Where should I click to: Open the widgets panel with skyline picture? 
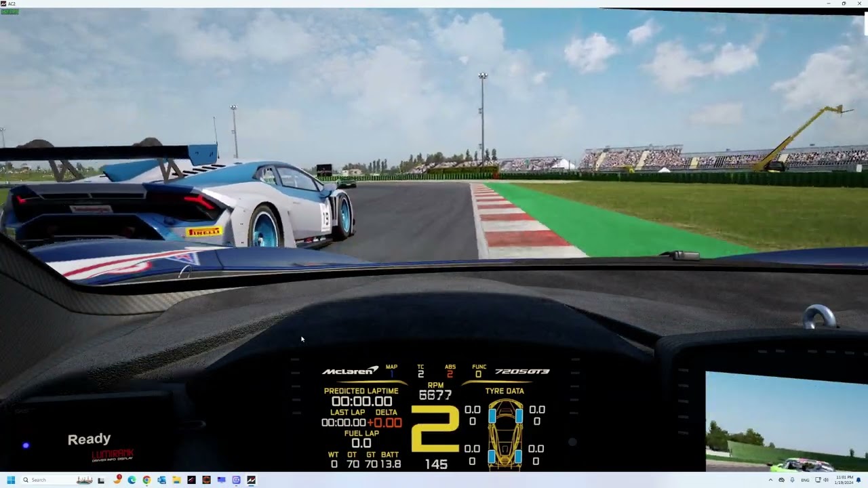(85, 480)
